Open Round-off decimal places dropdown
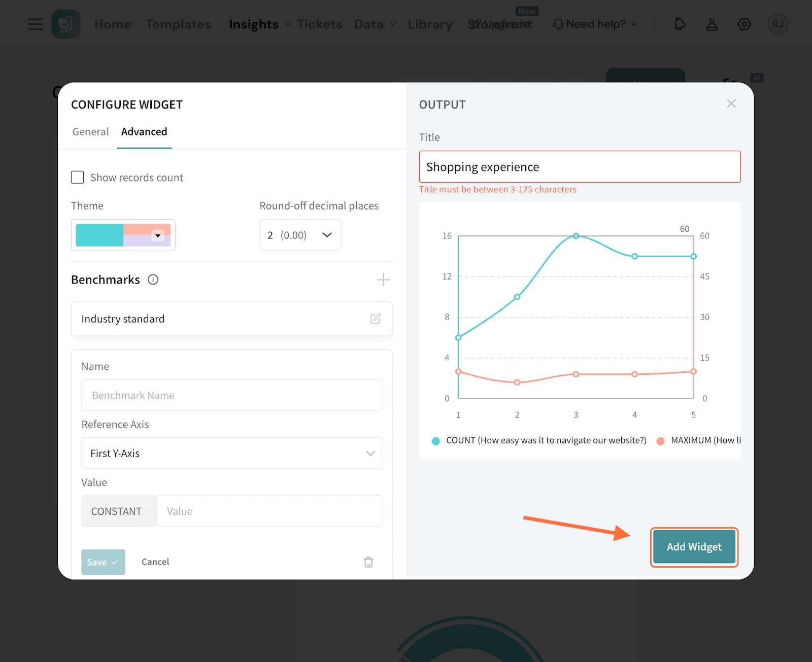The height and width of the screenshot is (662, 812). 300,235
